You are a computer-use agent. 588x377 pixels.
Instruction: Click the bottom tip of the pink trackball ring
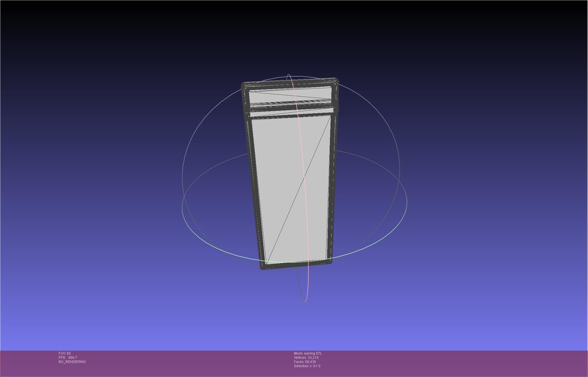tap(305, 302)
